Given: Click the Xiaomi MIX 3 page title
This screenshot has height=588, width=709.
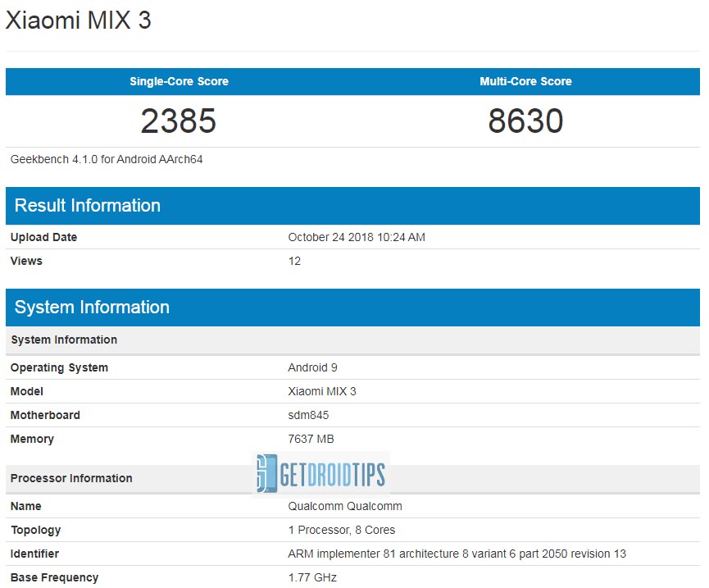Looking at the screenshot, I should pyautogui.click(x=78, y=21).
